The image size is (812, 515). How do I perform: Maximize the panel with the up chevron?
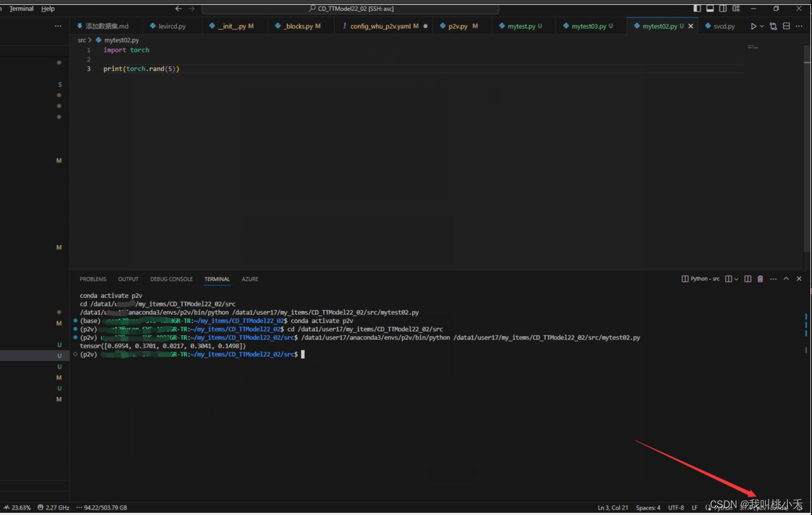[786, 279]
